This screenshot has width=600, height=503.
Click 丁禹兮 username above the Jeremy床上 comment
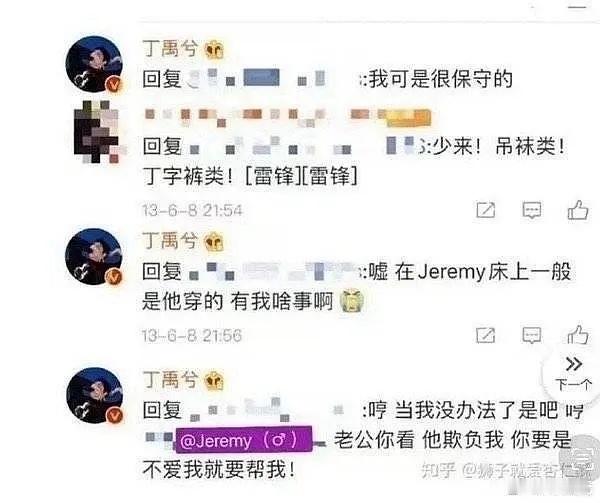click(x=170, y=241)
